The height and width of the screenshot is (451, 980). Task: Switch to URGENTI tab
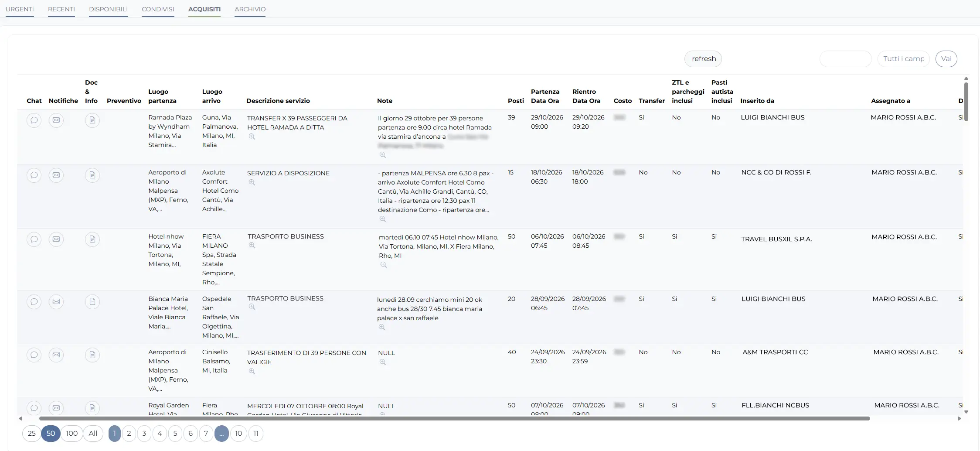tap(20, 9)
